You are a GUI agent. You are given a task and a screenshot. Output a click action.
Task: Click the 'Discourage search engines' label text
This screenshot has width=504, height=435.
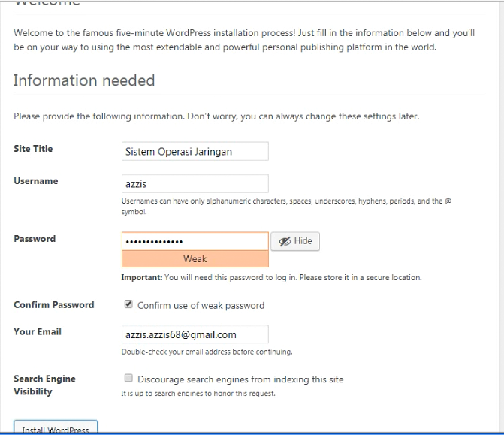pyautogui.click(x=240, y=379)
